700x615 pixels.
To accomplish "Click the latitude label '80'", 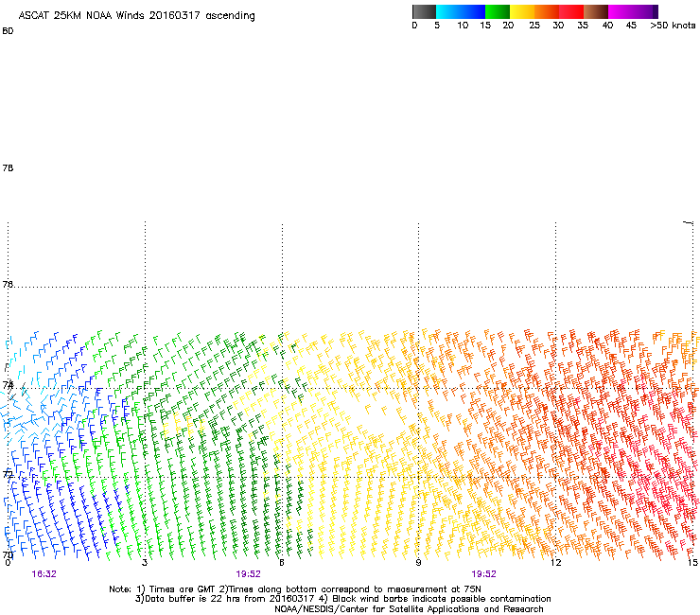I will 8,31.
